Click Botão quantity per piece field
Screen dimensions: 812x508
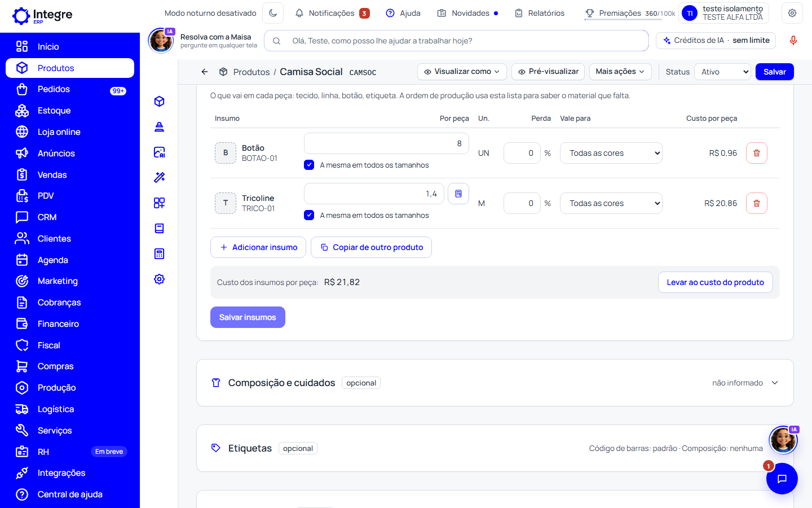pyautogui.click(x=386, y=143)
